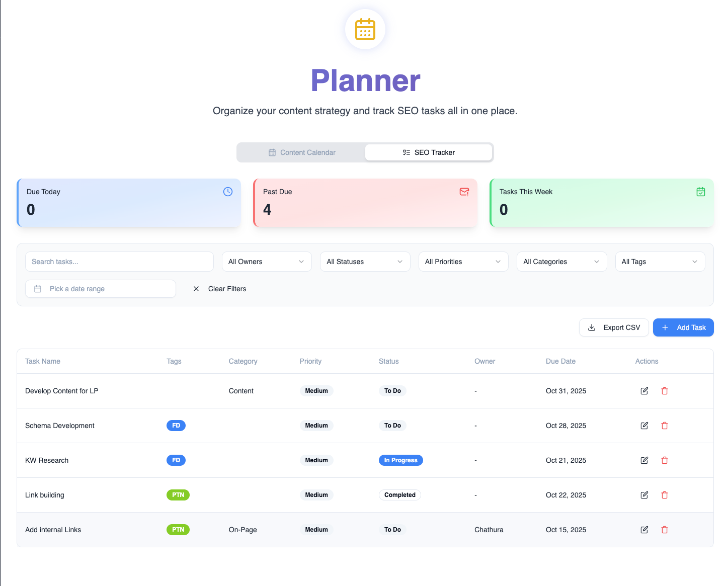The image size is (728, 586).
Task: Click inside the Search tasks field
Action: [119, 262]
